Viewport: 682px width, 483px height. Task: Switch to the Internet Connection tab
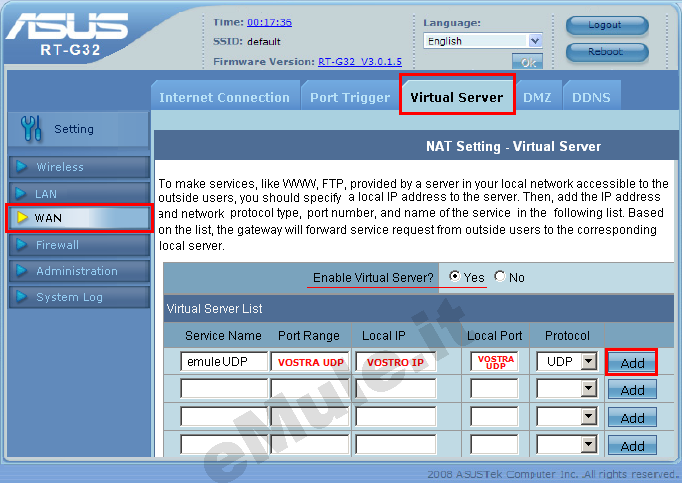225,97
